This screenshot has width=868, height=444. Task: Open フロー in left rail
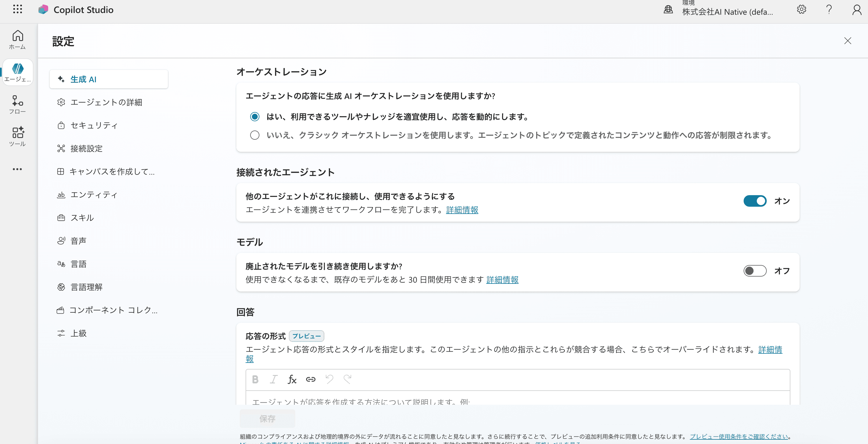point(18,105)
